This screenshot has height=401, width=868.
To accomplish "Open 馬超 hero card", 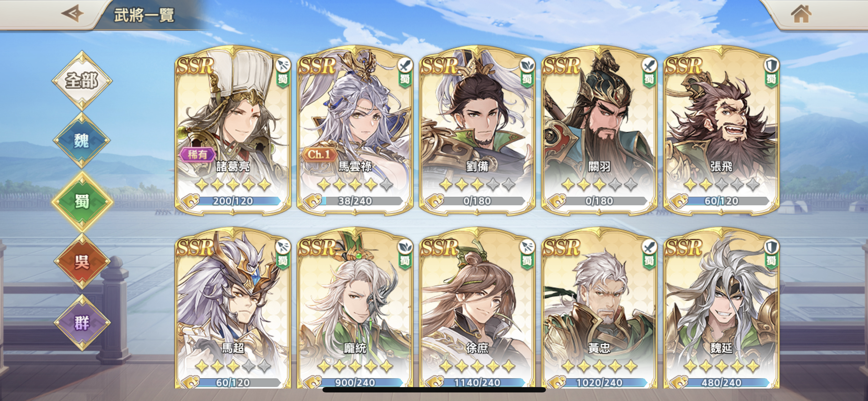I will pos(233,309).
